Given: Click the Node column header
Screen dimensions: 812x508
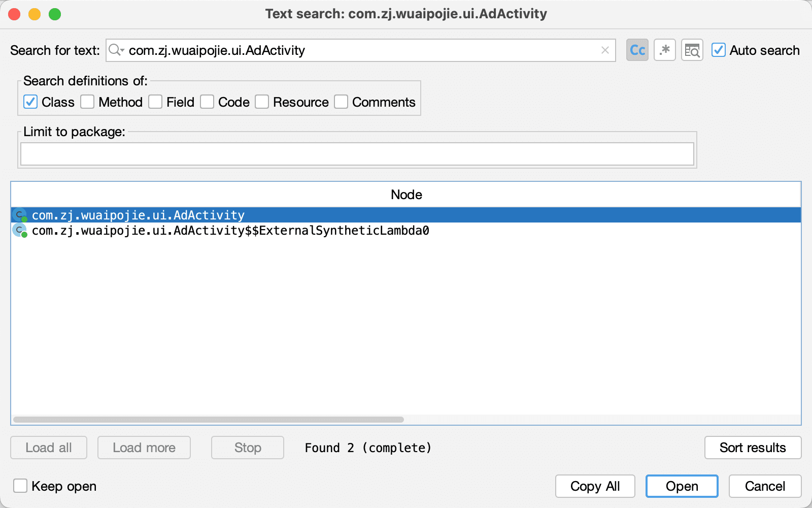Looking at the screenshot, I should (406, 195).
